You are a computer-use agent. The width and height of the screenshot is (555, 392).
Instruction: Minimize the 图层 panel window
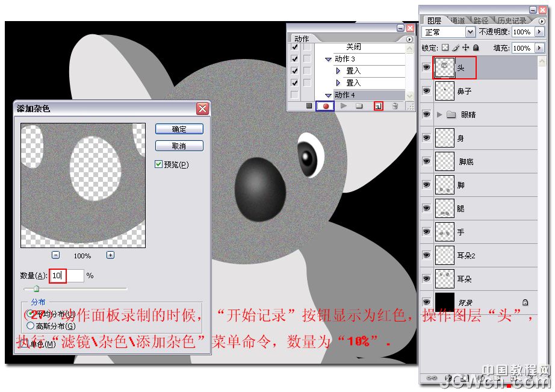pyautogui.click(x=533, y=10)
